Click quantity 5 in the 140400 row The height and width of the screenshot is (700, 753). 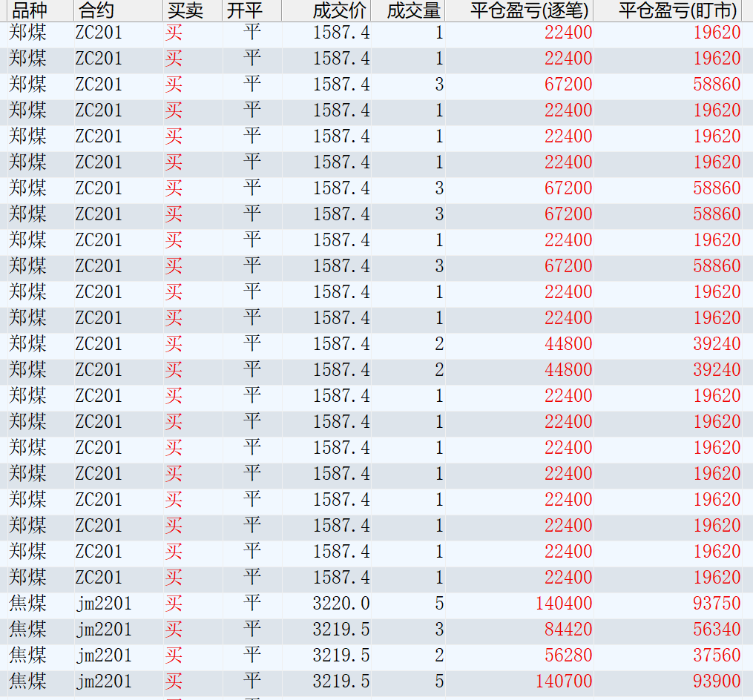[x=439, y=604]
